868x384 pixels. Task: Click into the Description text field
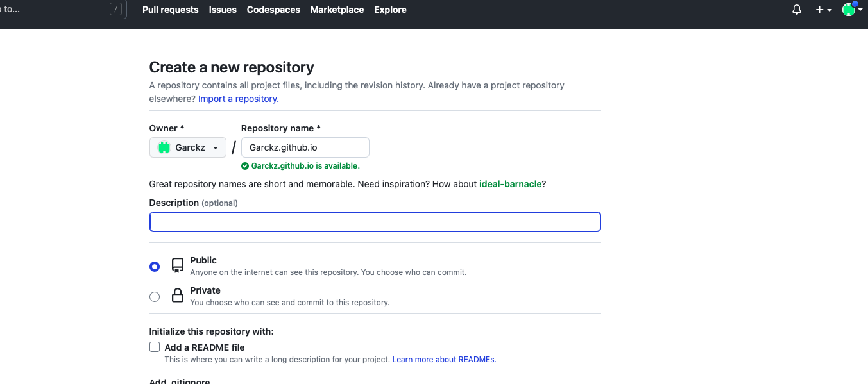375,222
